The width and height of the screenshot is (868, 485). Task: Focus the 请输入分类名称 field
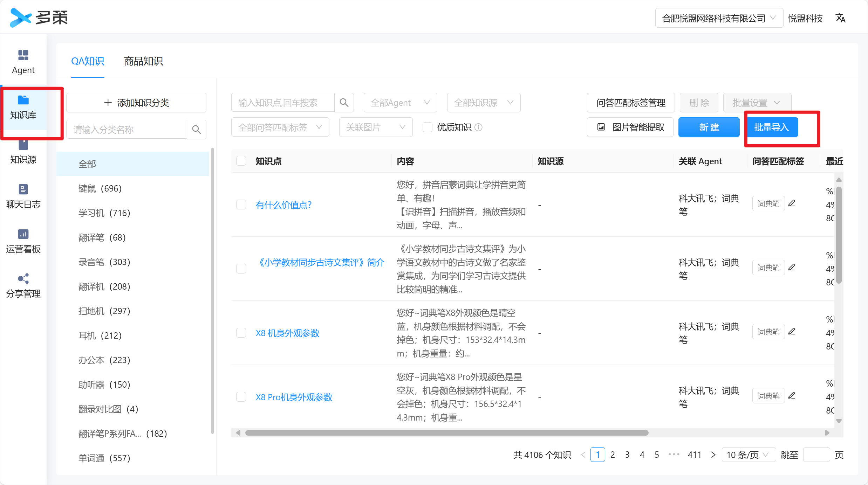(x=127, y=130)
